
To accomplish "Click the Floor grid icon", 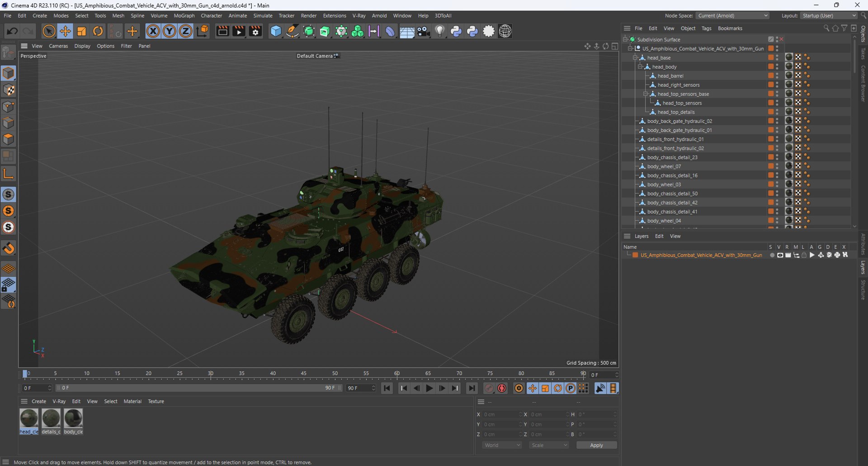I will pos(407,31).
